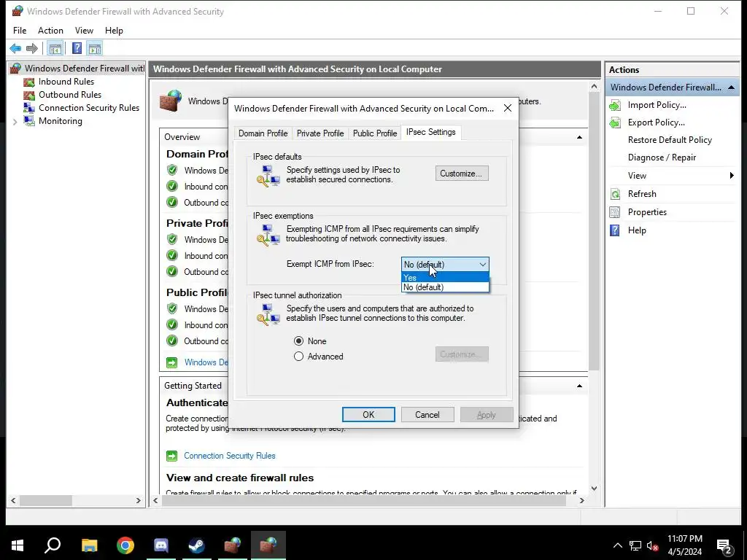Image resolution: width=747 pixels, height=560 pixels.
Task: Close the properties dialog with X
Action: (x=508, y=108)
